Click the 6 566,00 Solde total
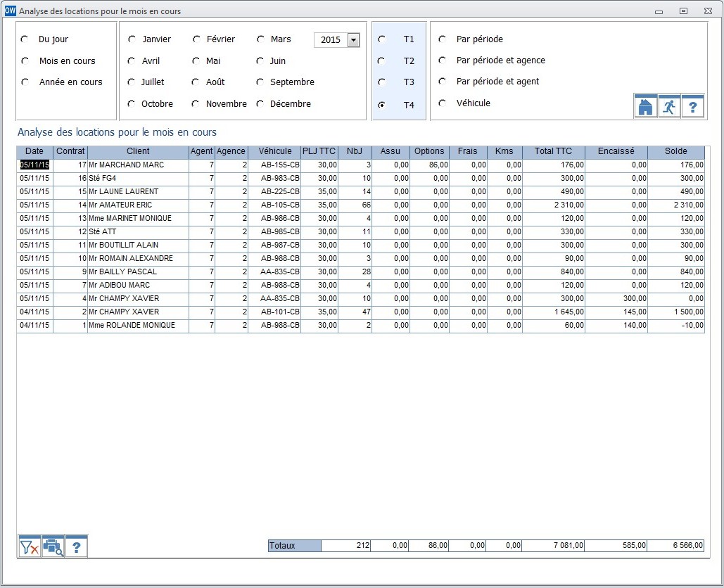 pos(676,546)
